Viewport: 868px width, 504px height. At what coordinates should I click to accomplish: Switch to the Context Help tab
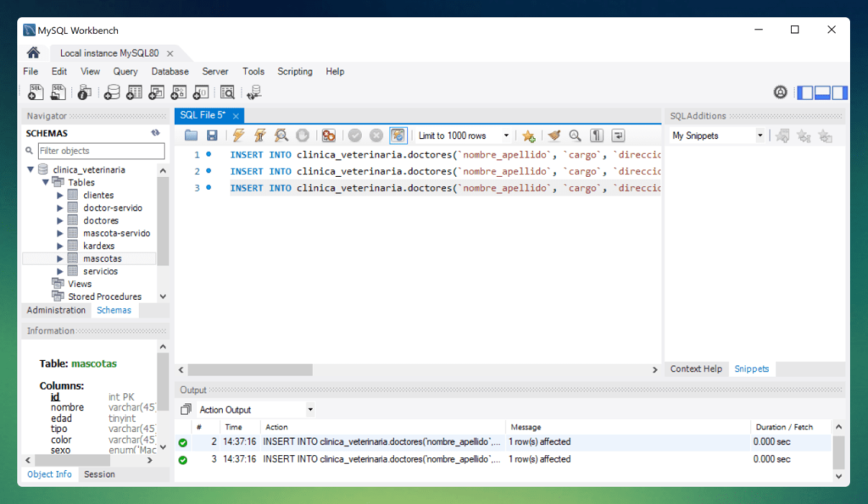(x=696, y=368)
